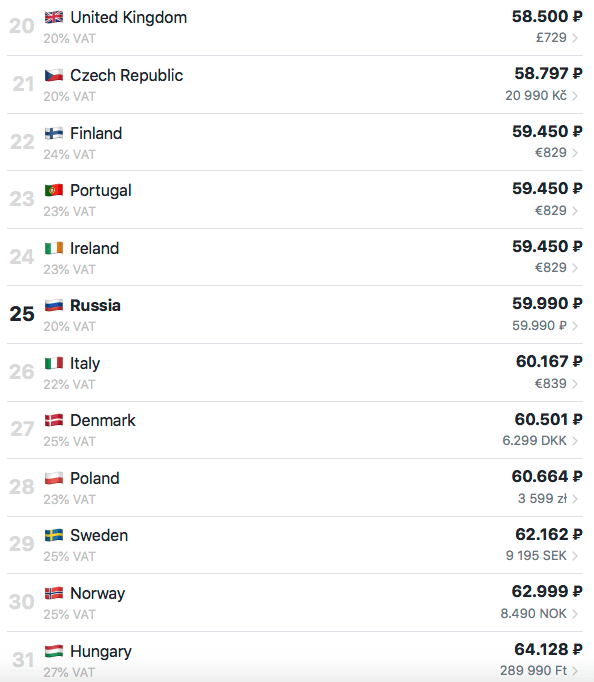Expand the 20 990 Kč price chevron

coord(575,96)
